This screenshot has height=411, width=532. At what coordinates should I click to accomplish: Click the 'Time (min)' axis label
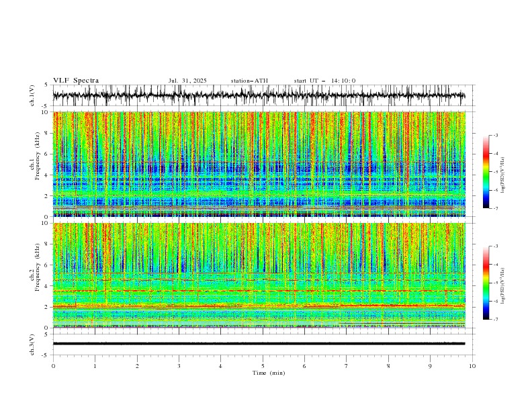point(269,373)
